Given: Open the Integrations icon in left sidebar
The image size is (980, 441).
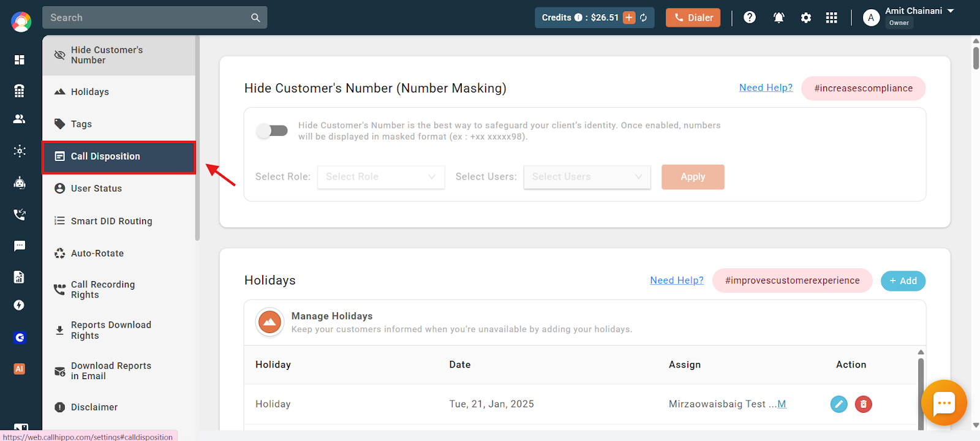Looking at the screenshot, I should coord(20,151).
